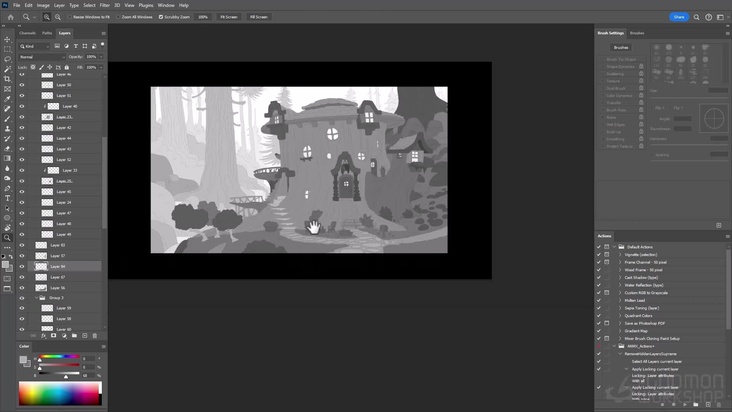This screenshot has height=412, width=732.
Task: Open the Opacity dropdown arrow
Action: (101, 57)
